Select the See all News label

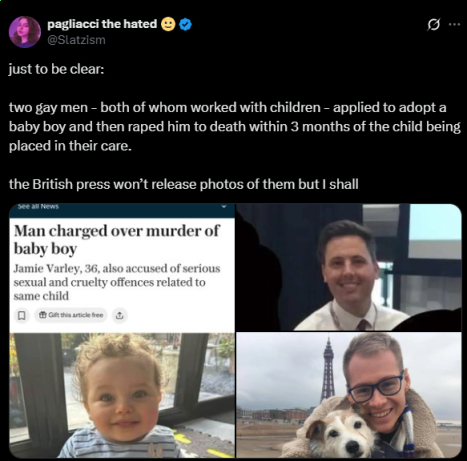click(38, 207)
